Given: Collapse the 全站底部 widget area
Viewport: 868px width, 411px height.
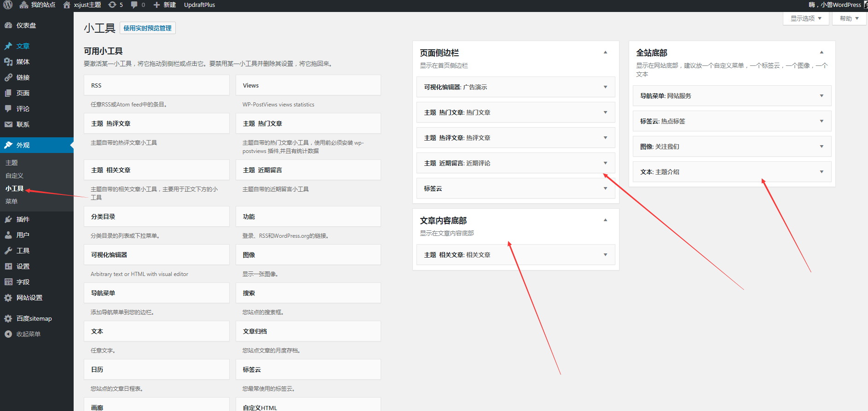Looking at the screenshot, I should pos(822,53).
